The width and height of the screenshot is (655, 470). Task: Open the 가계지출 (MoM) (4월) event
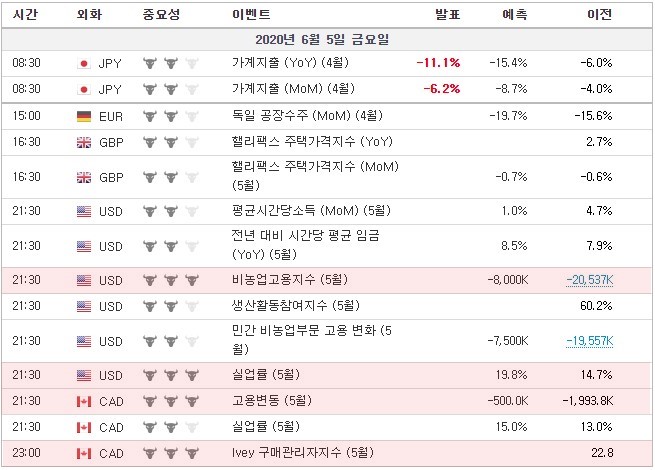293,89
